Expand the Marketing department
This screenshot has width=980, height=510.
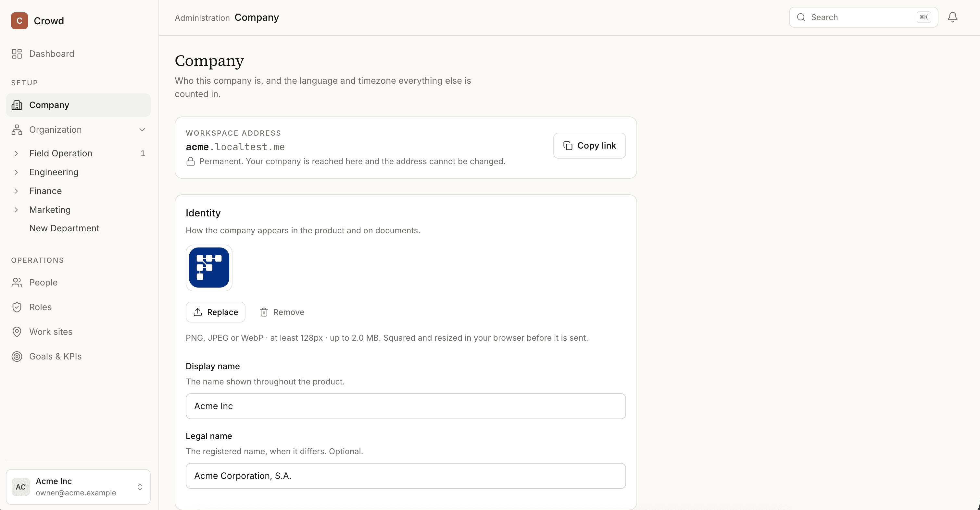pyautogui.click(x=16, y=210)
